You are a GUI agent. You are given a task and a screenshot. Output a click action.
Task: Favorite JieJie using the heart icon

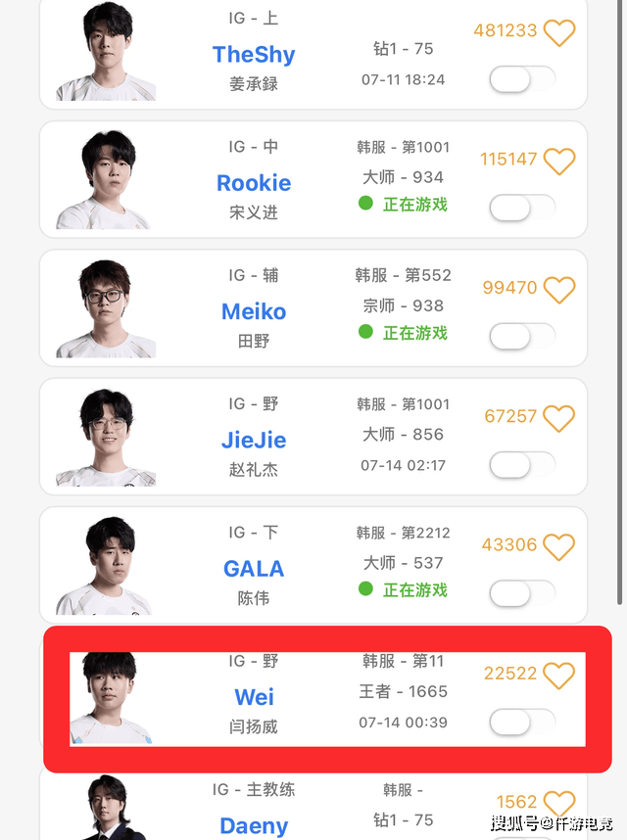click(x=559, y=417)
